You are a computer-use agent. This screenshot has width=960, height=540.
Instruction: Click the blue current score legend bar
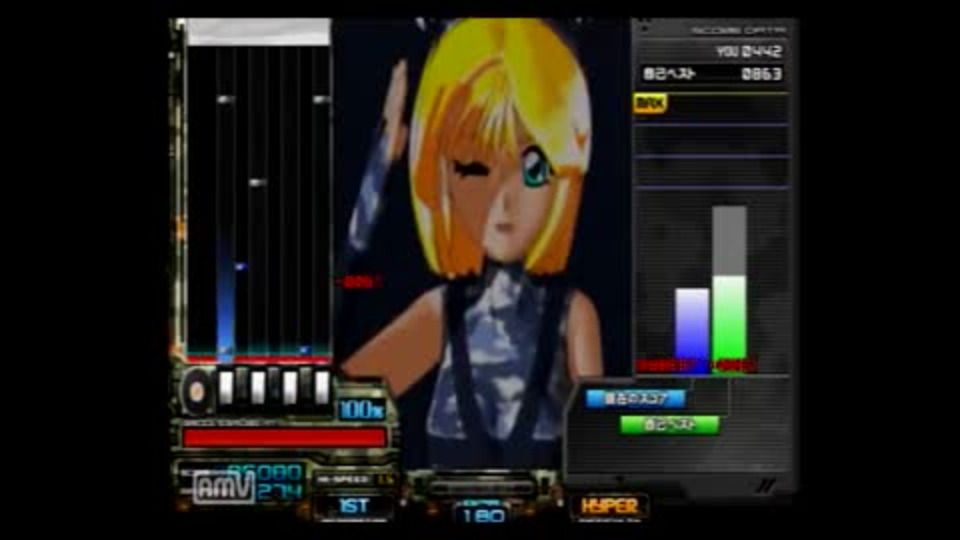[x=635, y=399]
